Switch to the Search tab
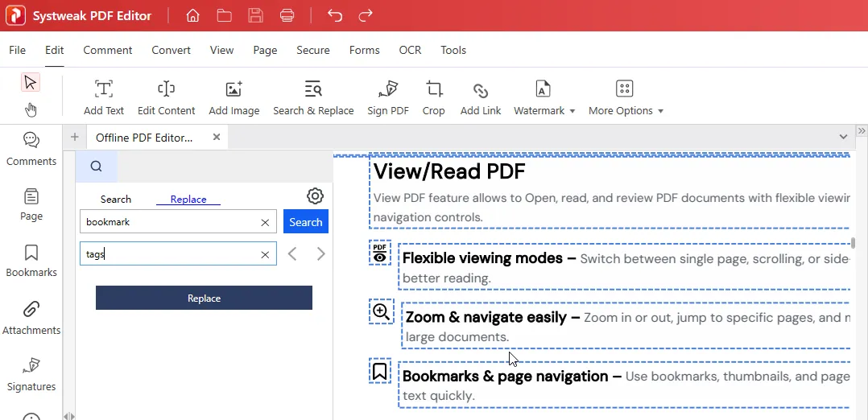Image resolution: width=868 pixels, height=420 pixels. click(x=116, y=200)
